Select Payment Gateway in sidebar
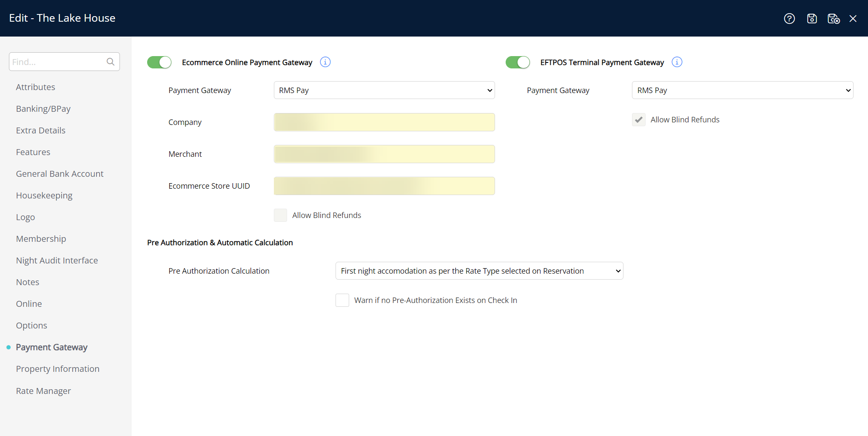The height and width of the screenshot is (436, 868). click(x=52, y=347)
